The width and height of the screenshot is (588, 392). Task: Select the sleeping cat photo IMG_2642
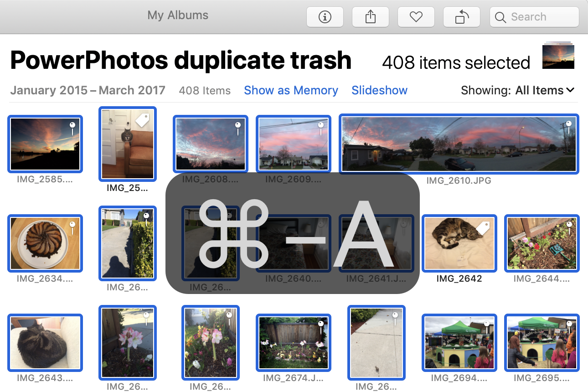(459, 243)
